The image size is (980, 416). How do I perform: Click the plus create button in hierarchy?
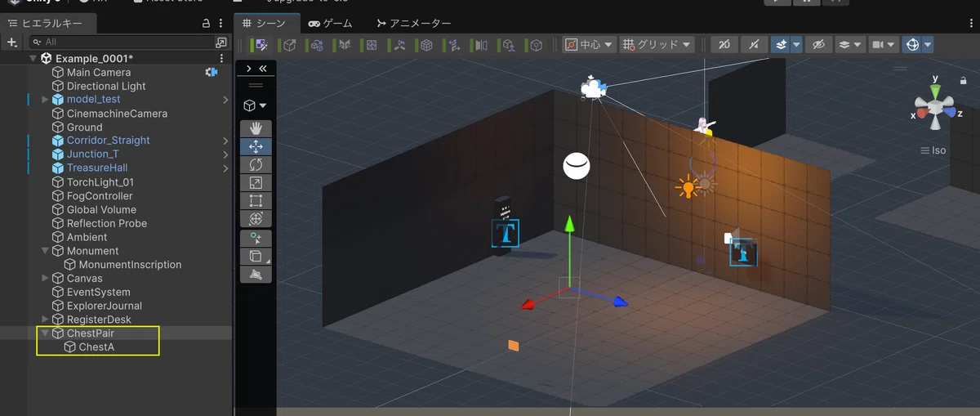click(12, 42)
